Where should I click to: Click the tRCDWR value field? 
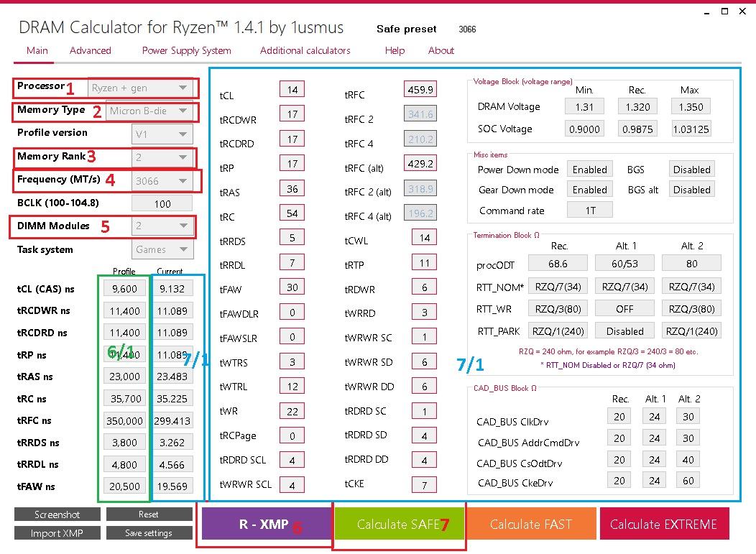point(292,114)
